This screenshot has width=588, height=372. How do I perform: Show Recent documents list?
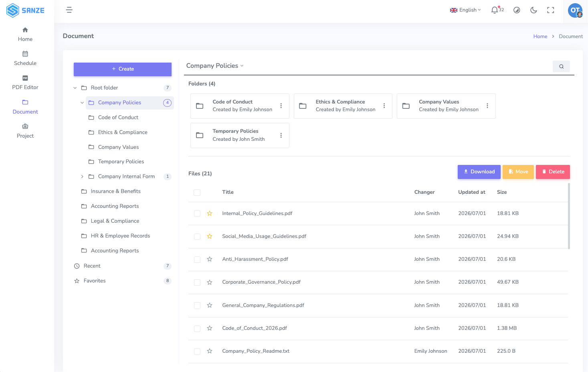pos(123,266)
